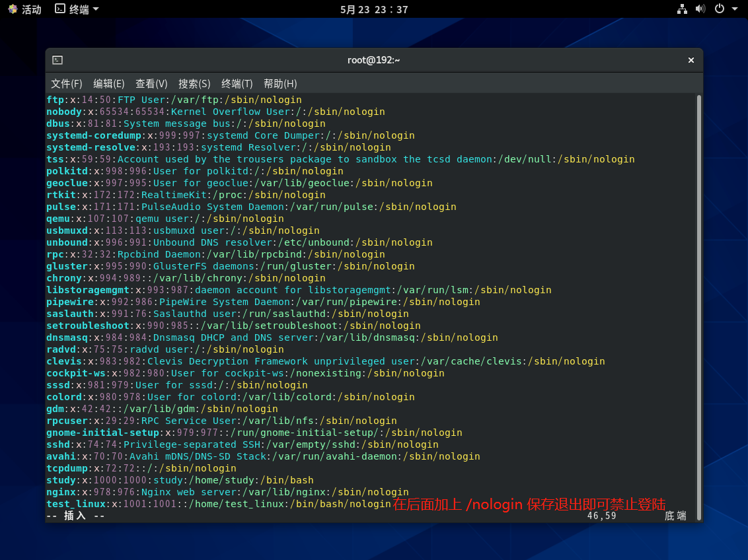
Task: Open the 搜索(S) menu
Action: [x=194, y=84]
